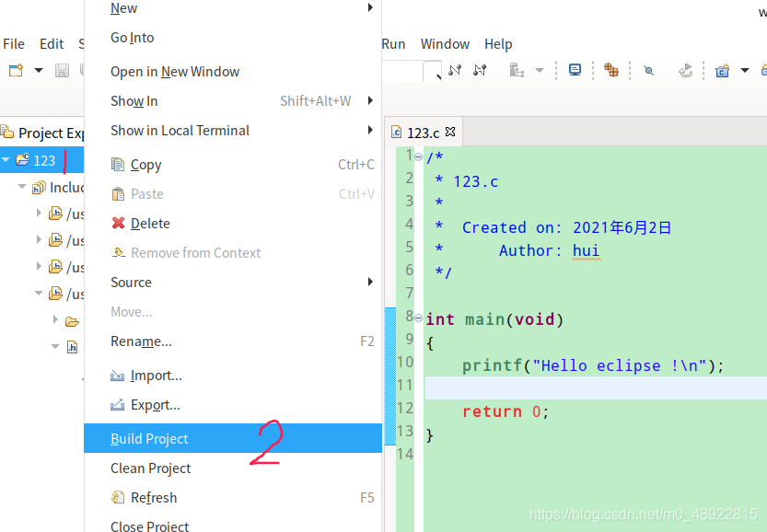Click 'int main(void)' on line 8
The image size is (767, 532).
point(494,319)
